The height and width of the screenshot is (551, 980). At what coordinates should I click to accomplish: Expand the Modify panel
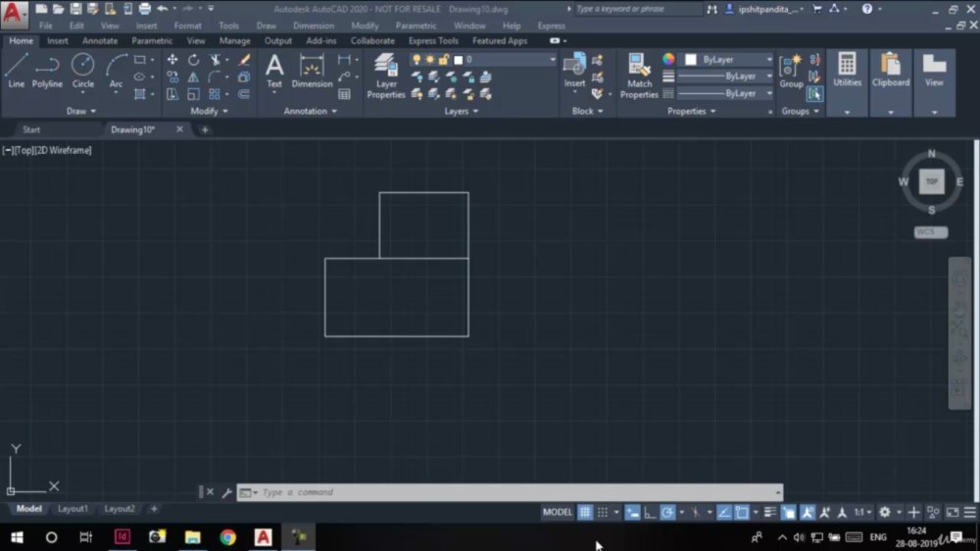(209, 111)
